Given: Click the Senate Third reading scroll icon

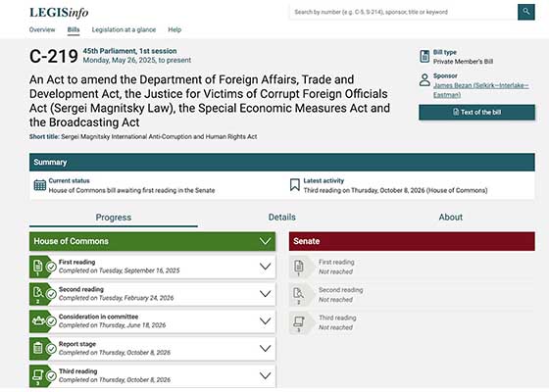Looking at the screenshot, I should [299, 321].
